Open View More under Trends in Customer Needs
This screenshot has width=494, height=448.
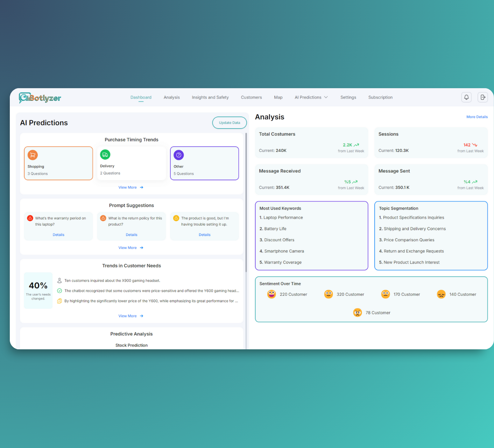130,316
